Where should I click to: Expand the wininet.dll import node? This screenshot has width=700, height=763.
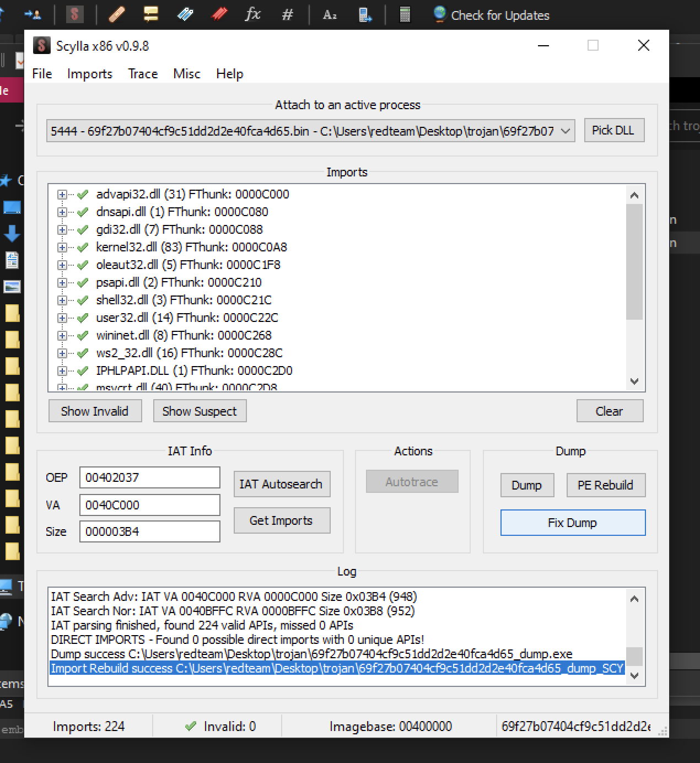click(62, 336)
